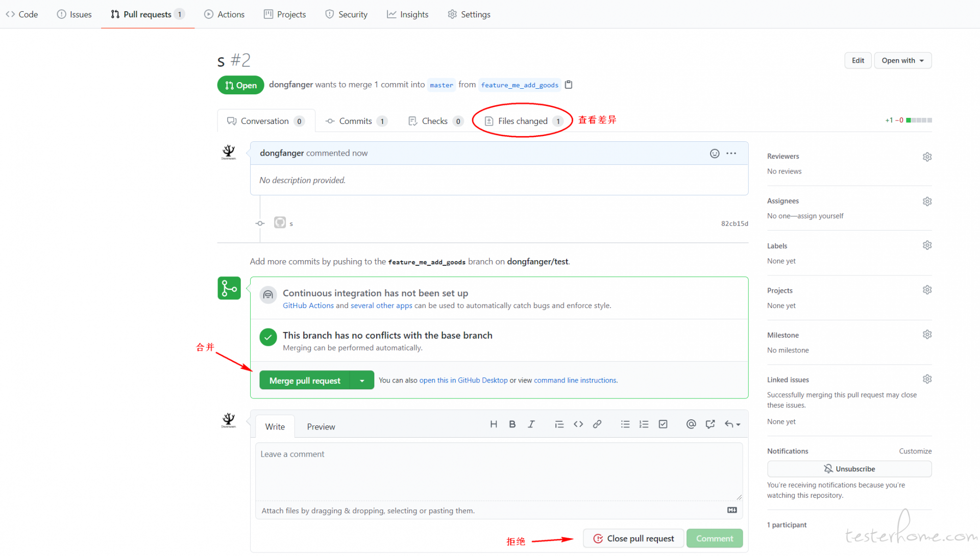Click master base branch label
Viewport: 980px width, 556px height.
coord(442,85)
